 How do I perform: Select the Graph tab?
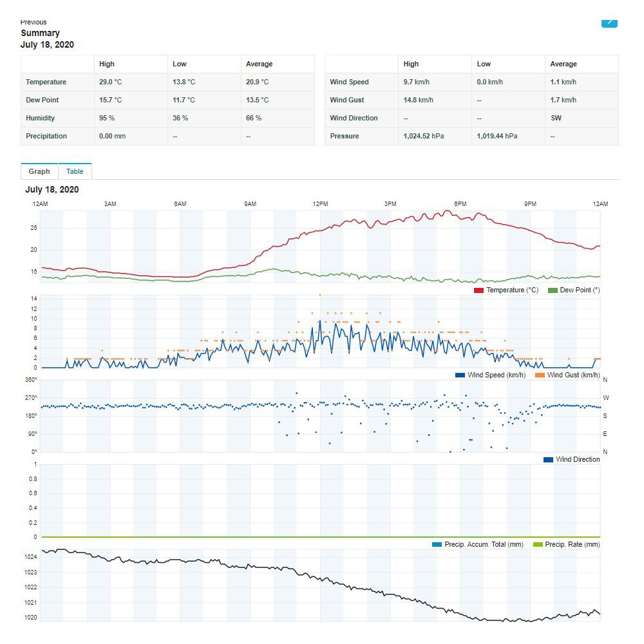point(39,171)
